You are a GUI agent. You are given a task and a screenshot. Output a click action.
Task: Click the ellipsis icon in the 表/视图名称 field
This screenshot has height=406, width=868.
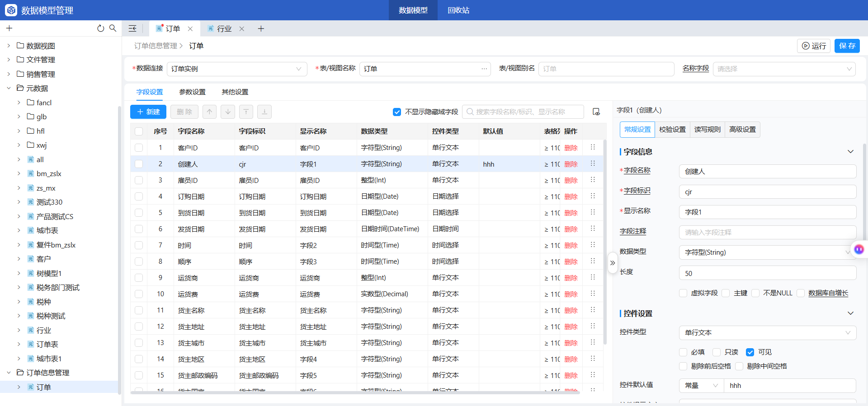pyautogui.click(x=484, y=69)
